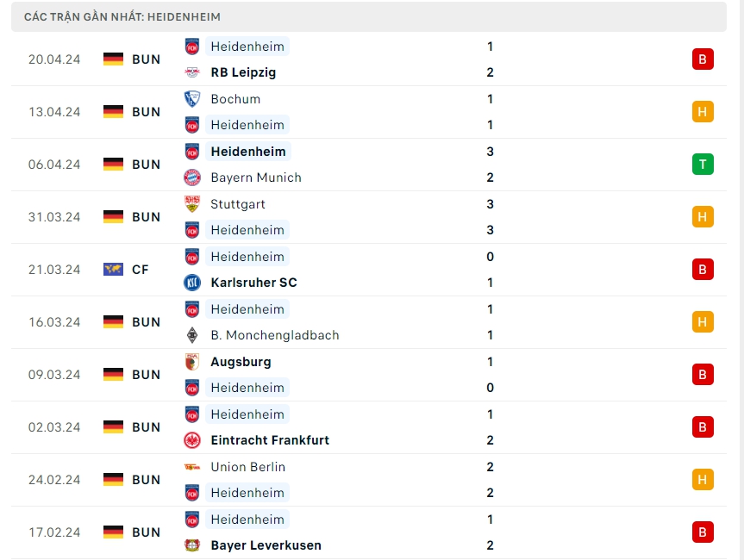The width and height of the screenshot is (744, 560).
Task: Select the Karlsruher SC team name
Action: click(x=255, y=283)
